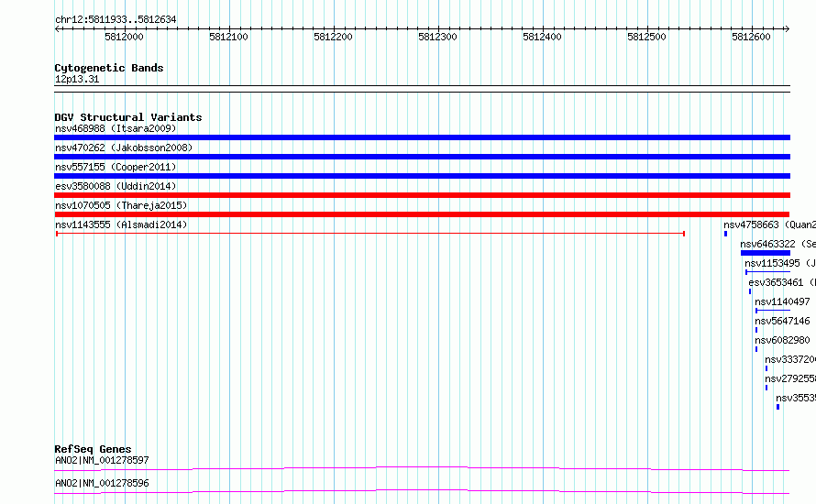
Task: Open the DGV Structural Variants track heading
Action: (128, 117)
